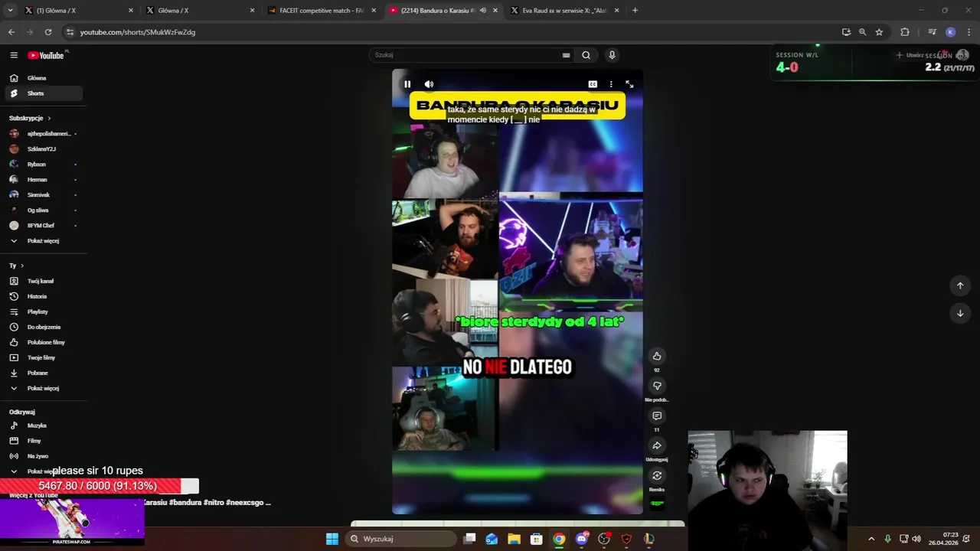
Task: Open the Chrome three-dot menu
Action: (x=969, y=32)
